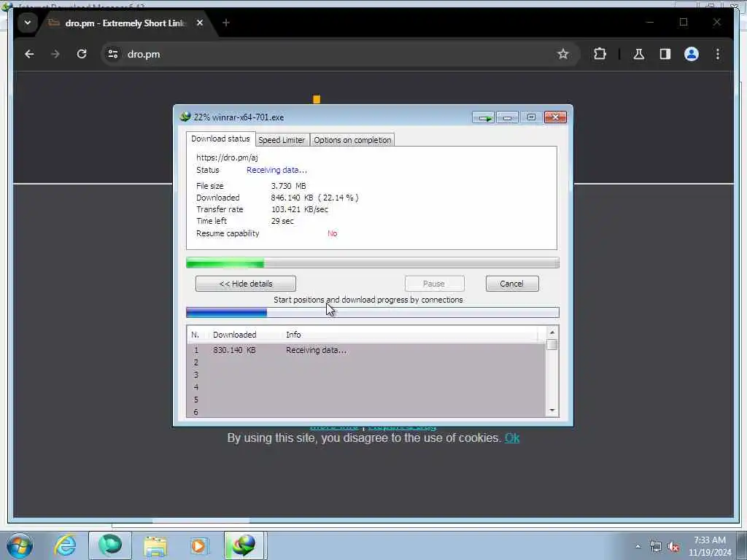
Task: Switch to the Speed Limiter tab
Action: (x=282, y=140)
